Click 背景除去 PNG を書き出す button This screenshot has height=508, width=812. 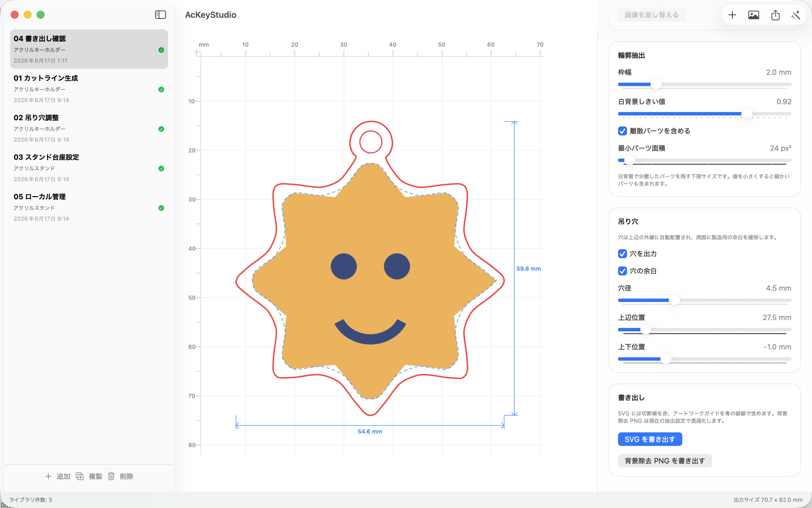665,461
